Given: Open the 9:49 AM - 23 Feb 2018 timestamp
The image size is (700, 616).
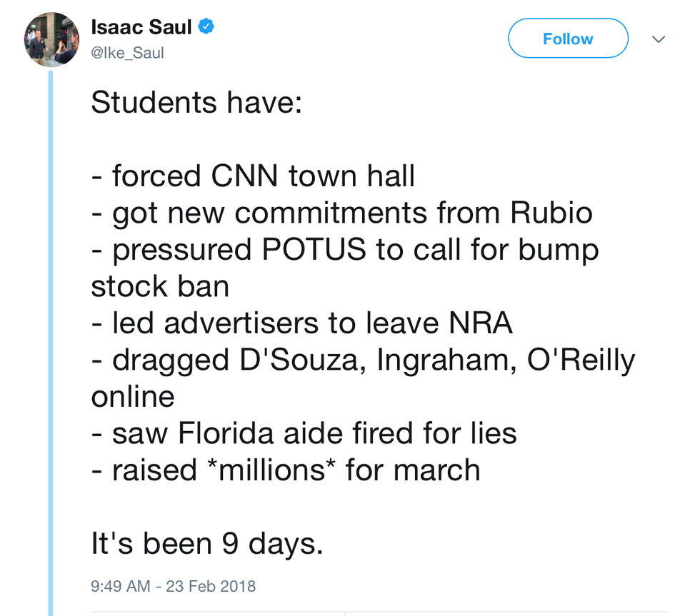Looking at the screenshot, I should coord(173,586).
